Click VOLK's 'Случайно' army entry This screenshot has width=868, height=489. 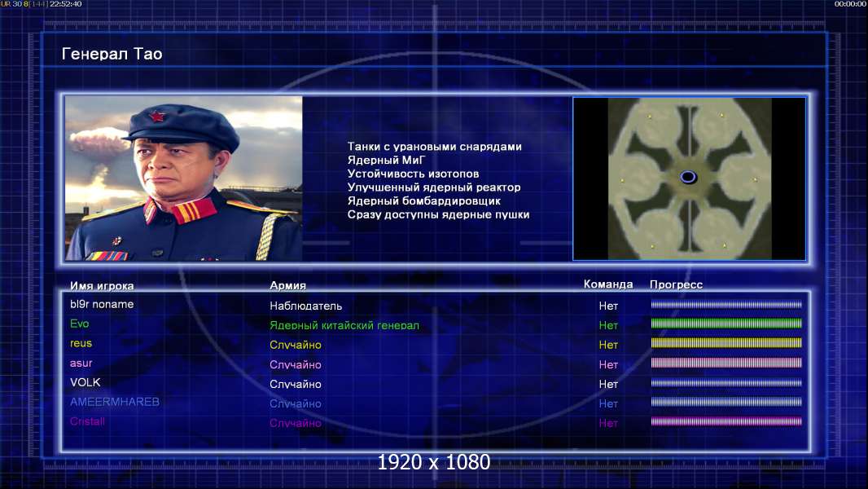pyautogui.click(x=296, y=385)
